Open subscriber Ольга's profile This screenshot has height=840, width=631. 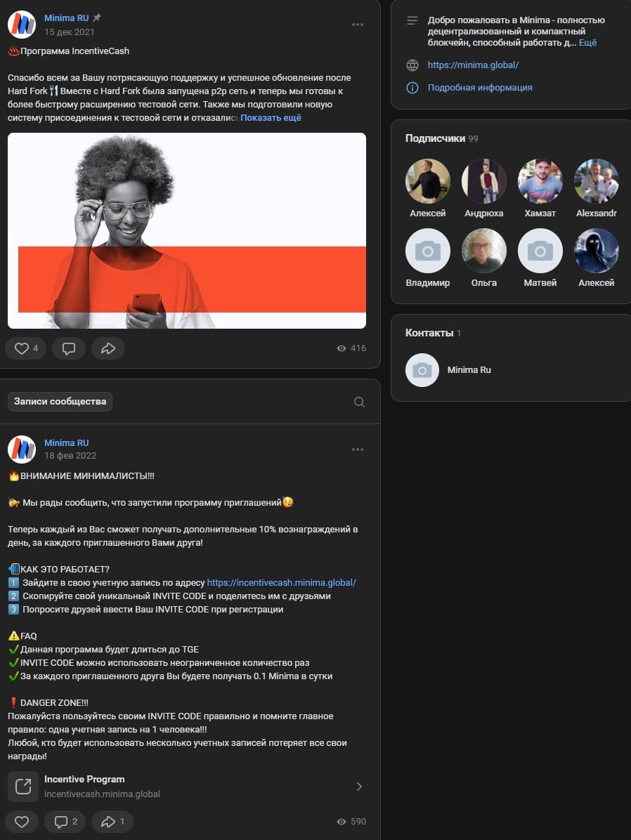coord(484,251)
